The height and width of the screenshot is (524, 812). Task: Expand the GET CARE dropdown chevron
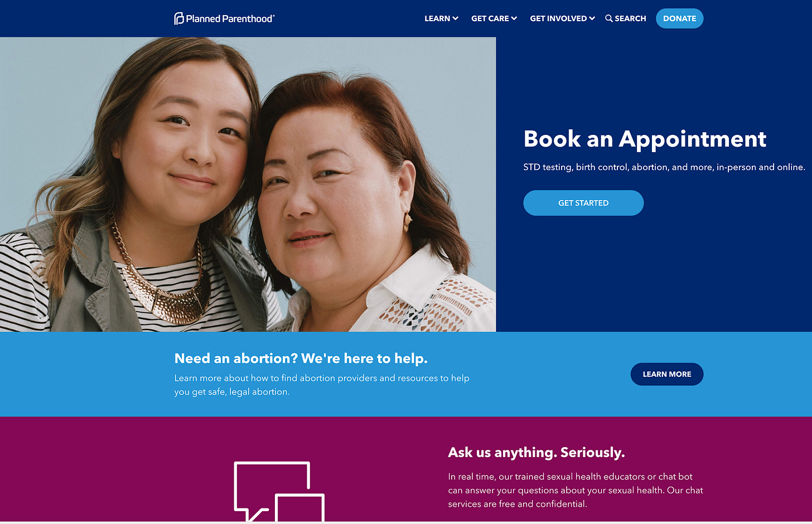(514, 18)
